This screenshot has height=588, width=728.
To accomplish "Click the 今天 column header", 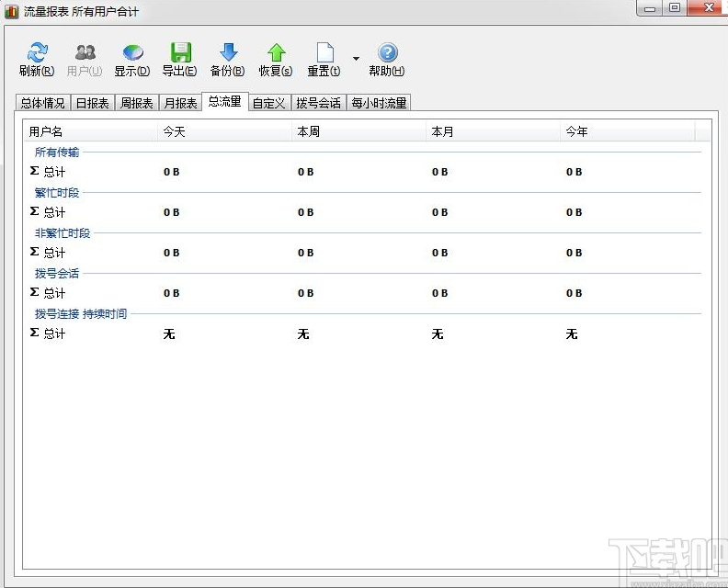I will click(x=224, y=131).
